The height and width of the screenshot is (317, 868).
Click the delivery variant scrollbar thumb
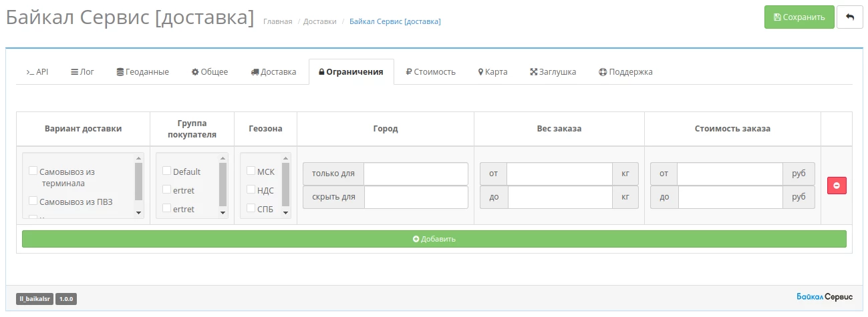coord(139,182)
